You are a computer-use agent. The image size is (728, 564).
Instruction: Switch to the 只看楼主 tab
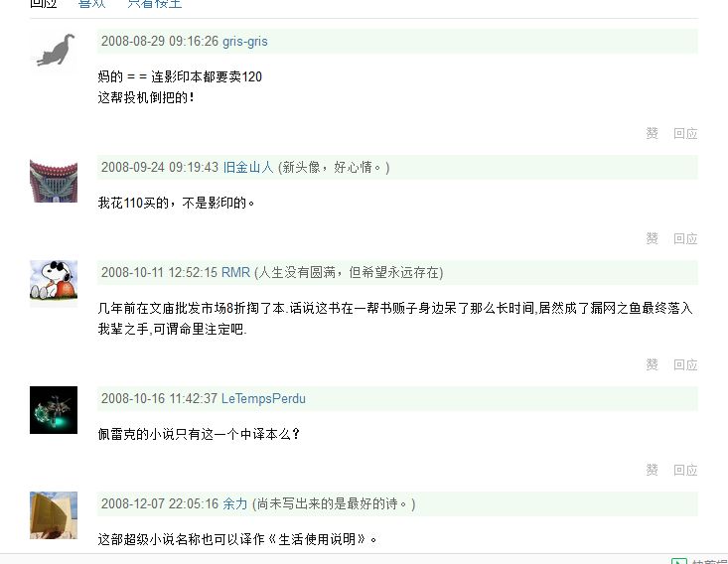pyautogui.click(x=155, y=4)
